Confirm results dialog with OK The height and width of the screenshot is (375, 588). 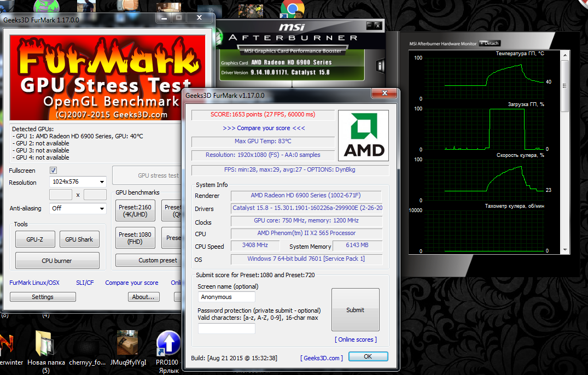point(368,356)
